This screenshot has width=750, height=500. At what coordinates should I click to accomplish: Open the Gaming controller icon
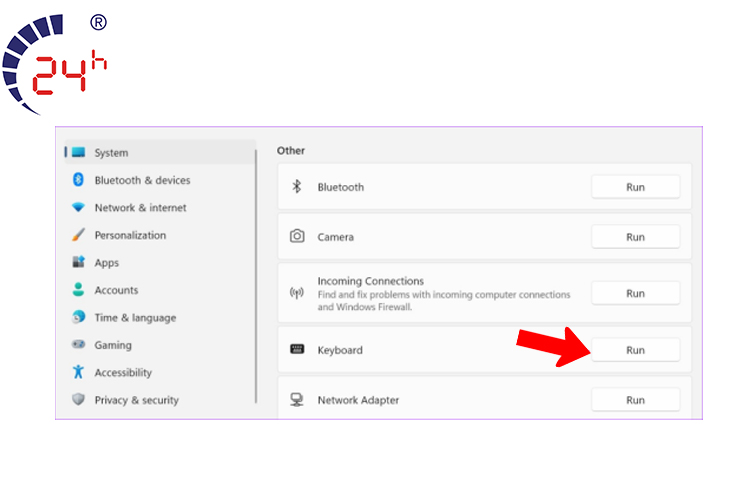pos(78,345)
